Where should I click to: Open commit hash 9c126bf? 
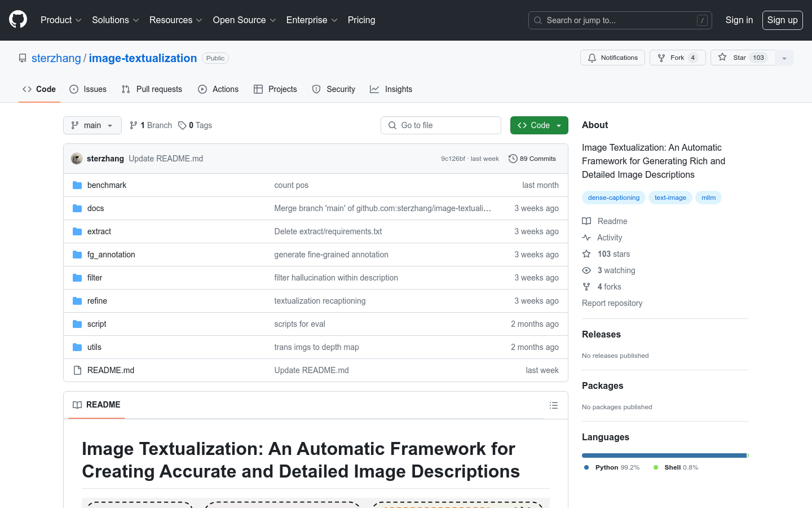tap(453, 159)
